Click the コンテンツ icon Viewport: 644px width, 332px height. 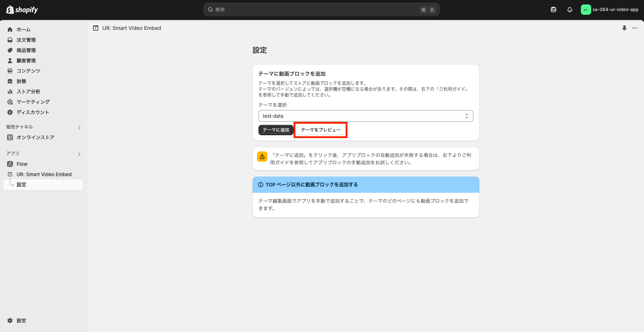pos(10,71)
